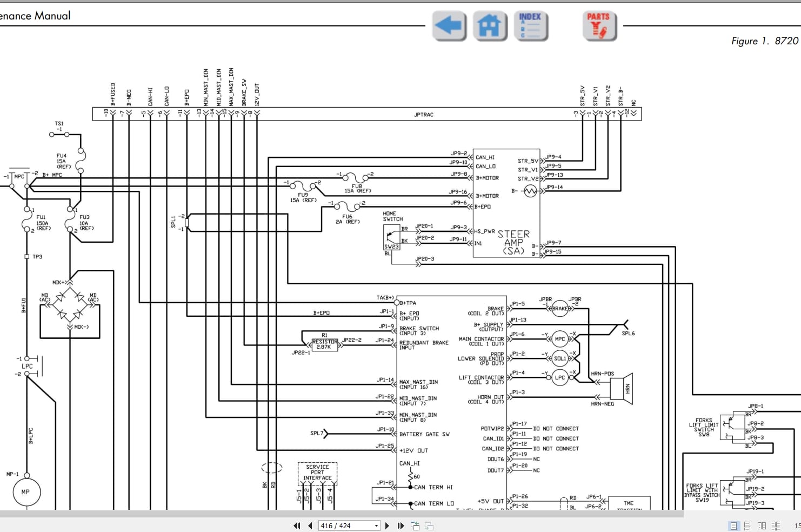
Task: Click the SERVICE PORT INTERFACE box
Action: pyautogui.click(x=317, y=473)
